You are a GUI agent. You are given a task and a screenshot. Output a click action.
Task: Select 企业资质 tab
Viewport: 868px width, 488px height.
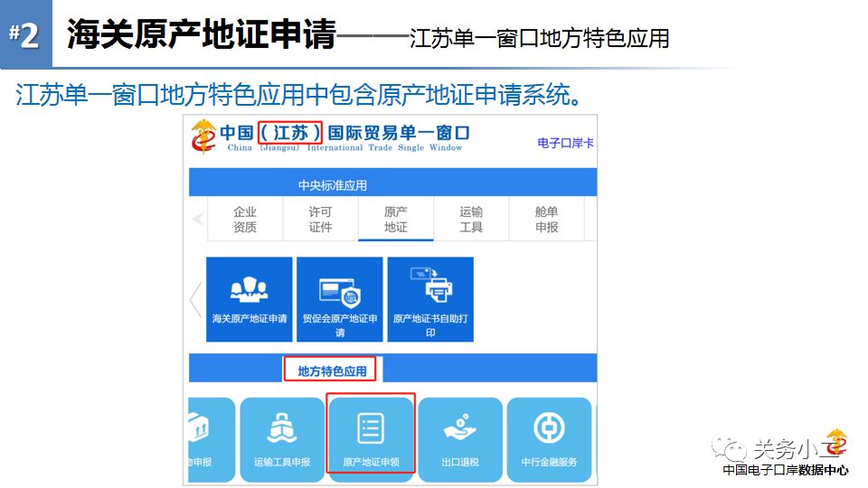click(245, 219)
